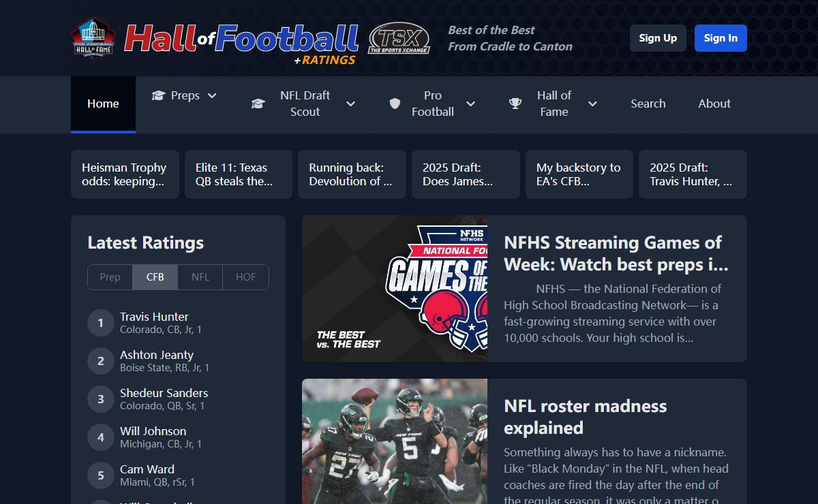Click rank badge 4 next to Will Johnson

[x=101, y=437]
